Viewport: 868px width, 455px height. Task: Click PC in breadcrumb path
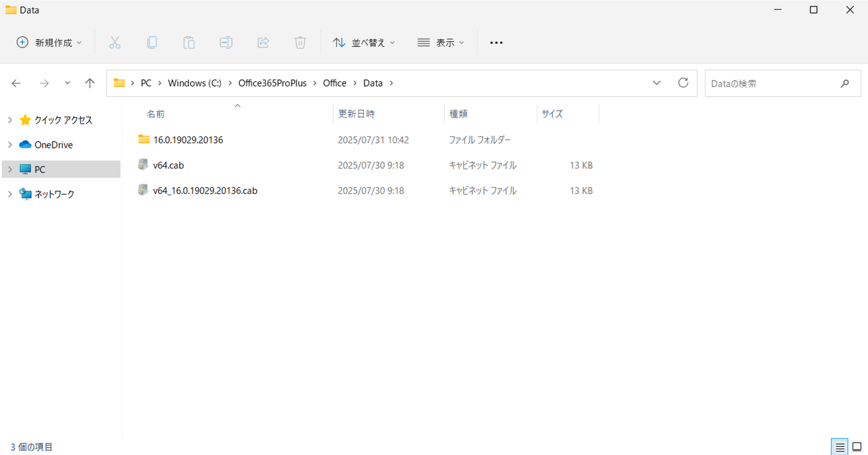(146, 83)
